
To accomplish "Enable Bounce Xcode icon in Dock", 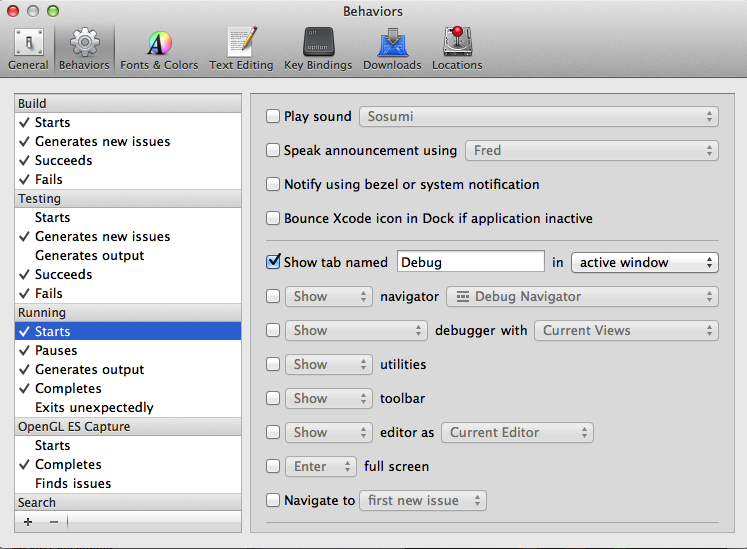I will (273, 219).
